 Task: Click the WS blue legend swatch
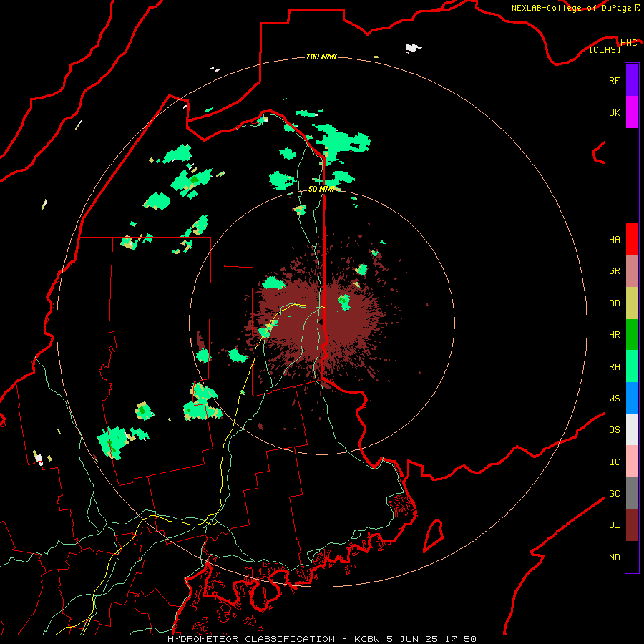point(632,398)
